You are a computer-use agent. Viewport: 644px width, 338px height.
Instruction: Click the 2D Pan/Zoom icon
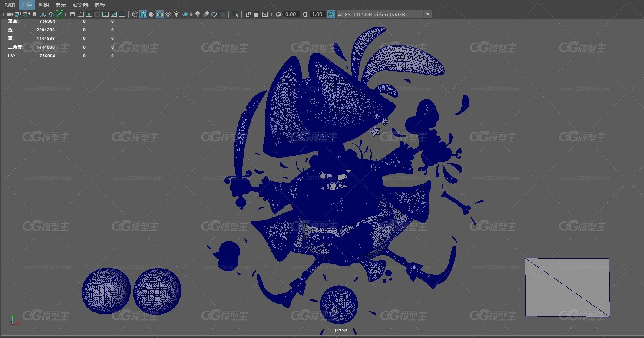pos(51,14)
